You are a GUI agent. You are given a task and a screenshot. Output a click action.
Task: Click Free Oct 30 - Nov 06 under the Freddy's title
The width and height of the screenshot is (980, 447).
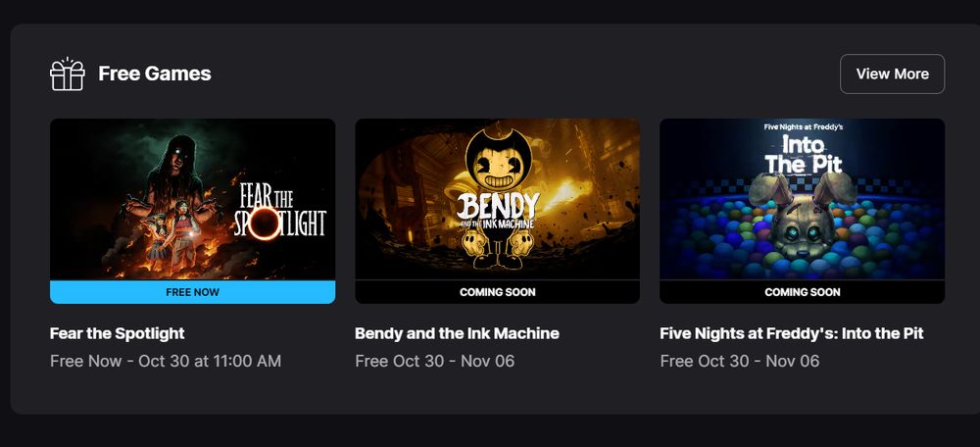[740, 361]
